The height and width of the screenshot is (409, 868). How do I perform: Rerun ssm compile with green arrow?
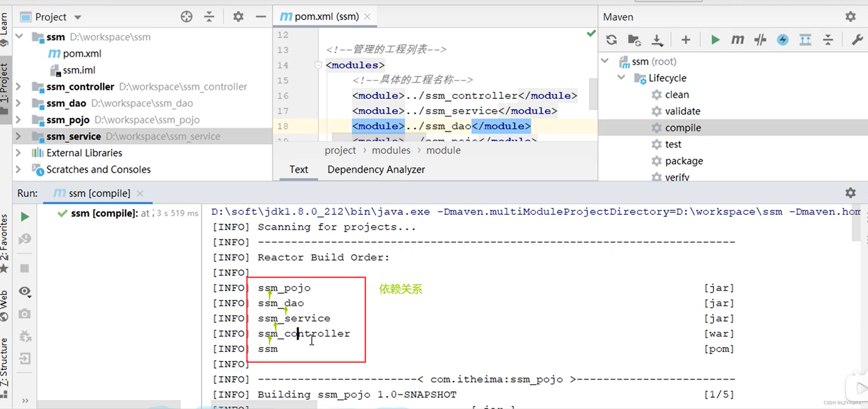pyautogui.click(x=25, y=217)
